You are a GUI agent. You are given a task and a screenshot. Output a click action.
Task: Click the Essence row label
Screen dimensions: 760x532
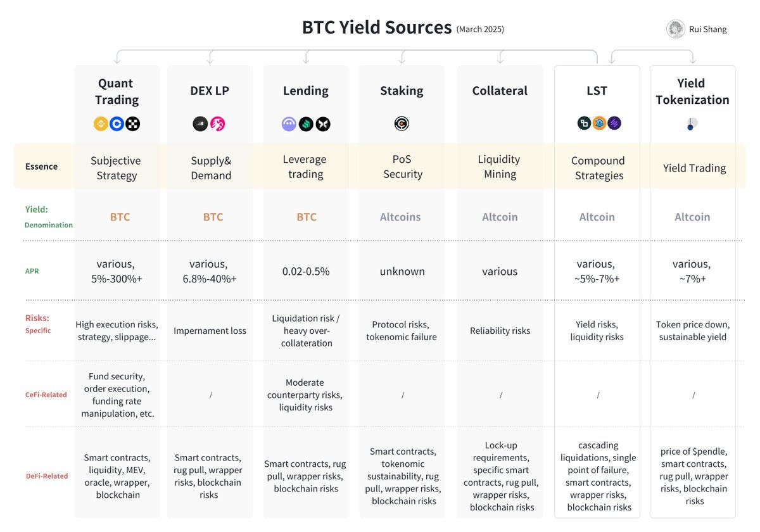41,167
